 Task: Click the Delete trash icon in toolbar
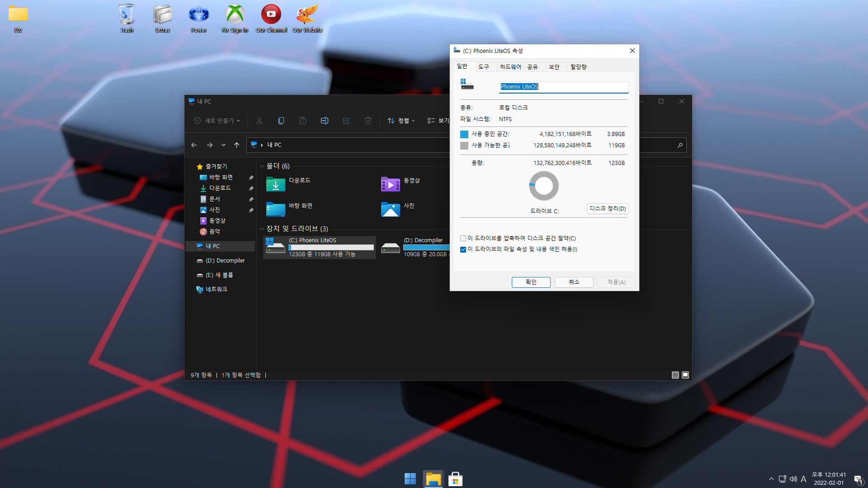point(368,121)
